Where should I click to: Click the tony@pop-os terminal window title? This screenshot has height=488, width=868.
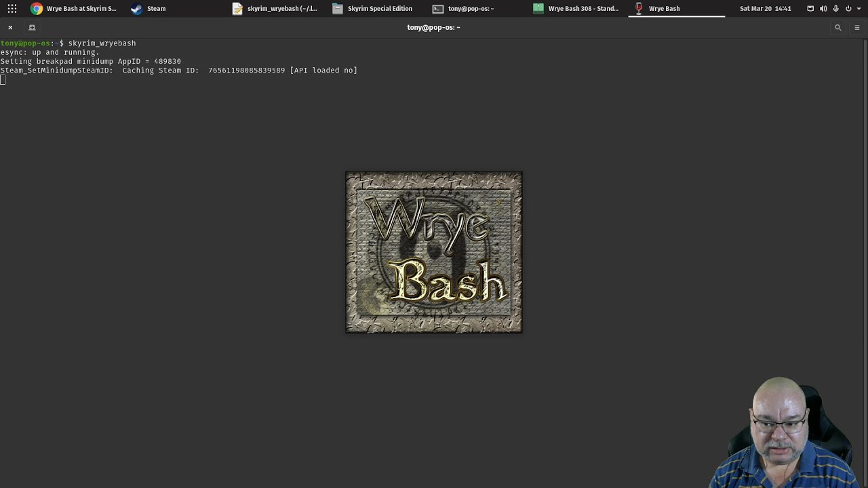[433, 28]
